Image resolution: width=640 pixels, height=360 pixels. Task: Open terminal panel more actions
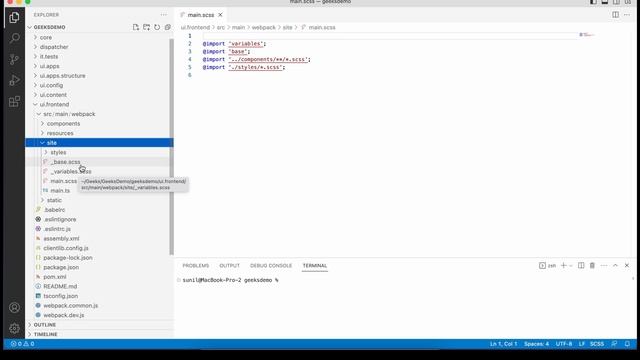604,266
